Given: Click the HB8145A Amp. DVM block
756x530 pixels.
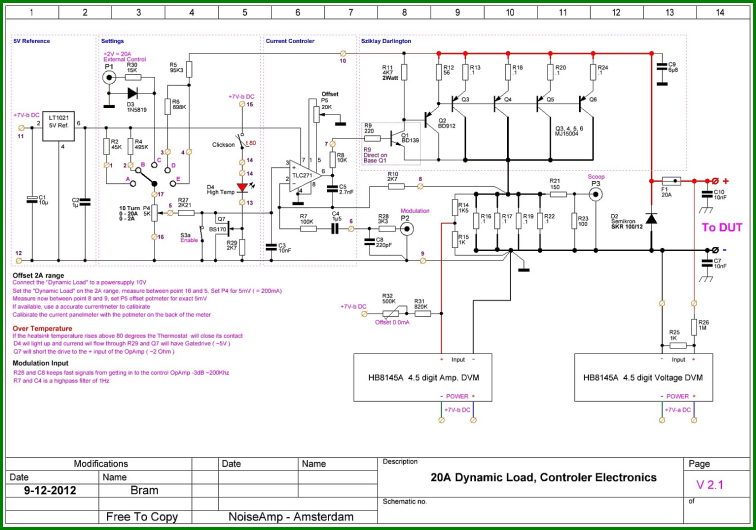Looking at the screenshot, I should (x=423, y=377).
